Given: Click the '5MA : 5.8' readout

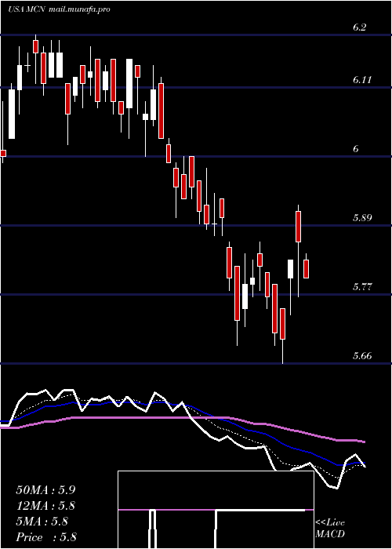Looking at the screenshot, I should (42, 522).
